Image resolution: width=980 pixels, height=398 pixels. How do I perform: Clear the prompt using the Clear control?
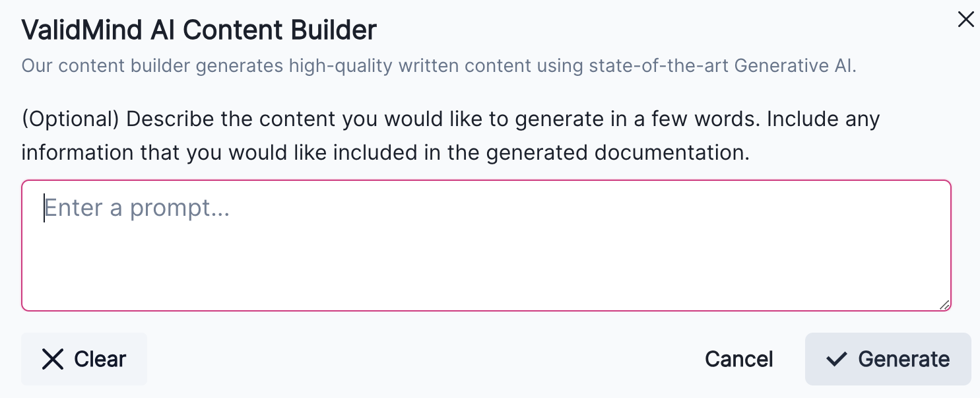[x=84, y=359]
